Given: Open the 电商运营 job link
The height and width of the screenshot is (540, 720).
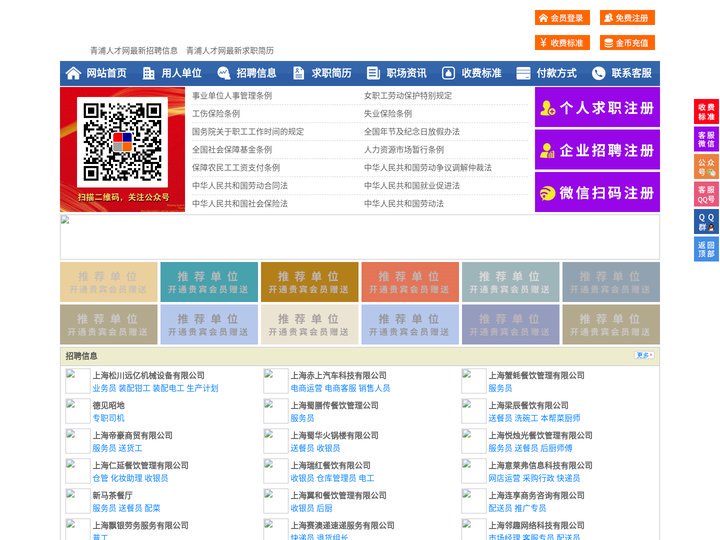Looking at the screenshot, I should click(306, 388).
